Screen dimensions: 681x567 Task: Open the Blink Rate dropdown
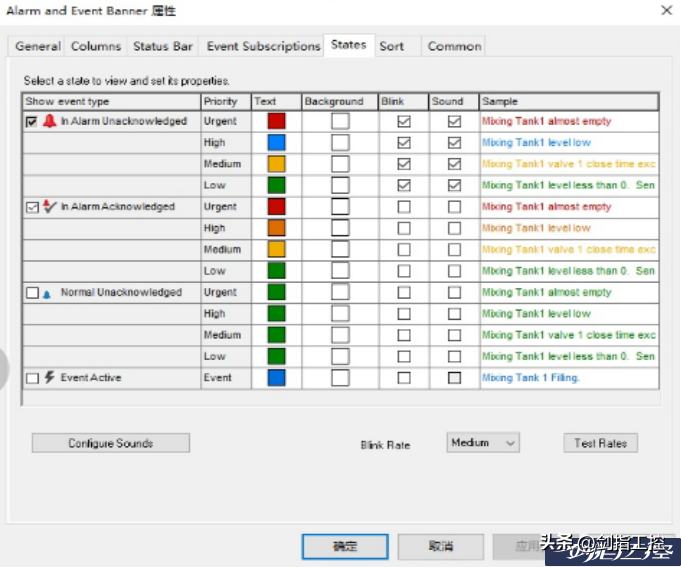483,443
